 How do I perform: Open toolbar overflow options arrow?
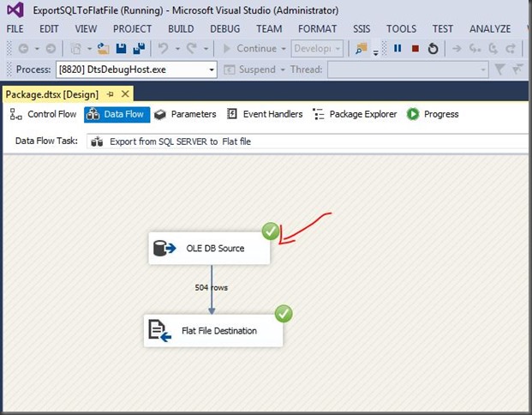coord(375,52)
